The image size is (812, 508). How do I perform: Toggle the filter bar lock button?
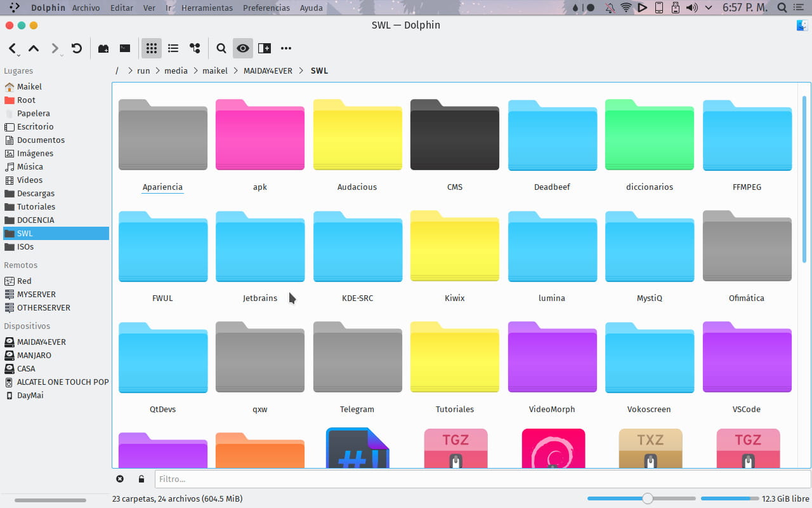tap(141, 479)
